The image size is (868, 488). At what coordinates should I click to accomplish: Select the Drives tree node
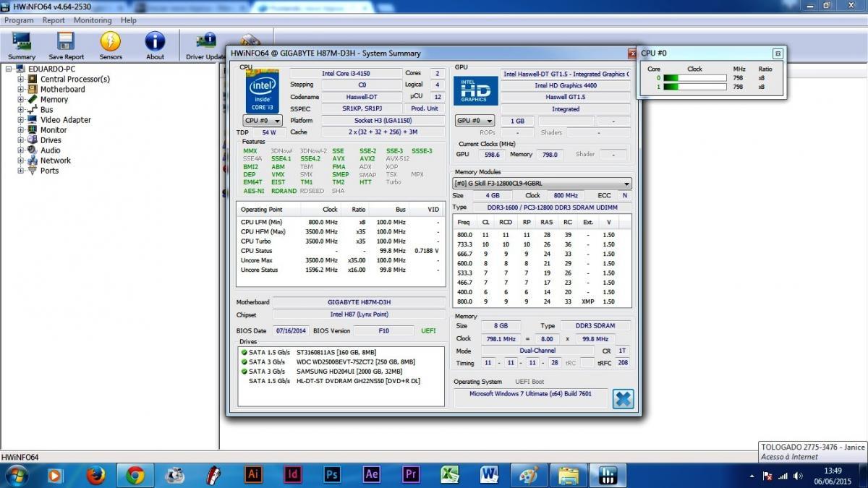click(51, 140)
